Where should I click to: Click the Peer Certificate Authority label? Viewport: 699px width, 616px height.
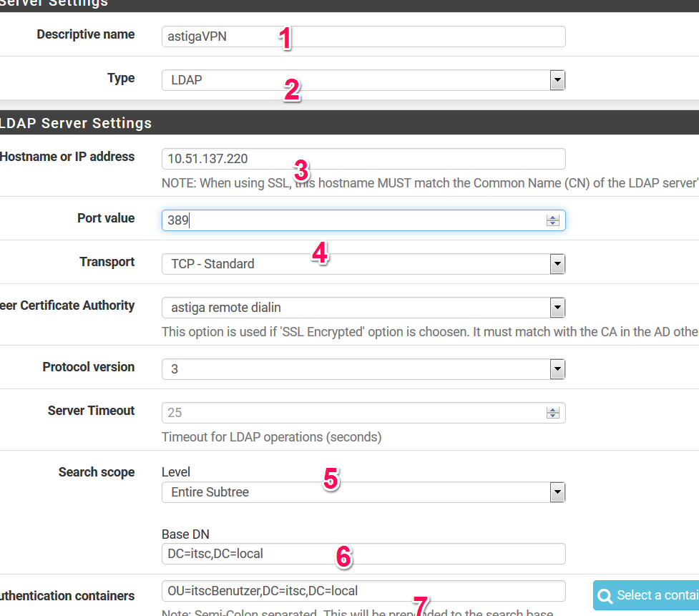(x=67, y=305)
